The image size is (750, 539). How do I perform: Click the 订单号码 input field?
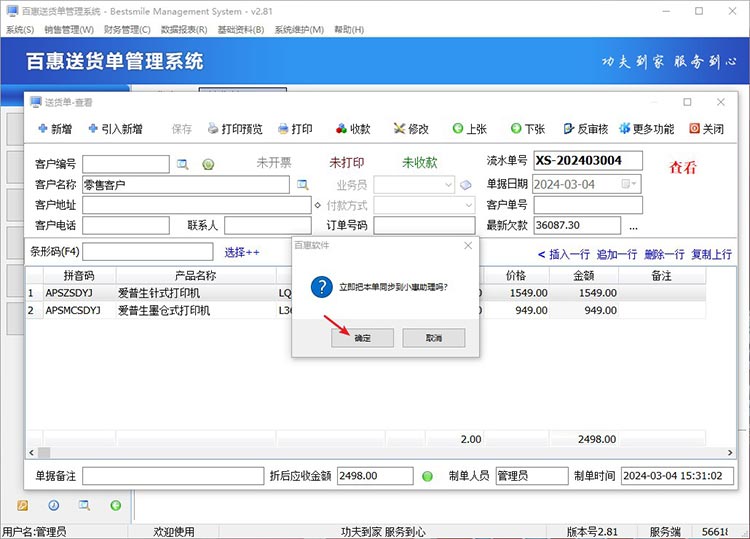pyautogui.click(x=424, y=225)
